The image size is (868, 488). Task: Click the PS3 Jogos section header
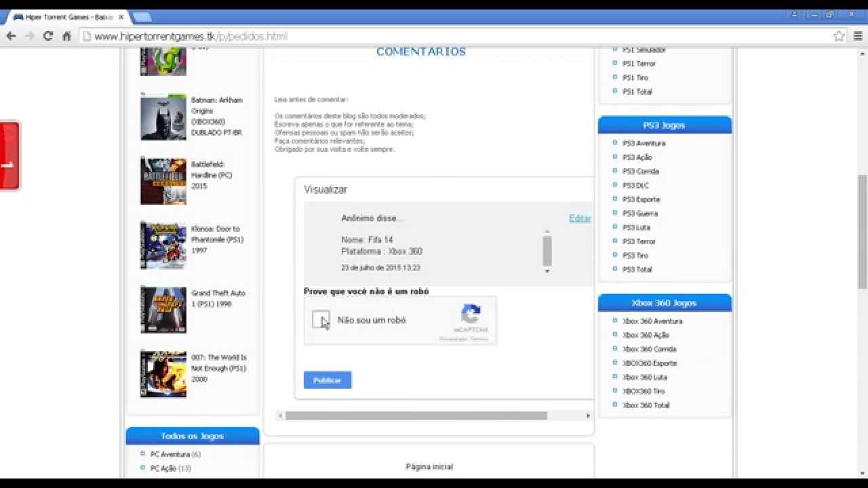tap(665, 125)
